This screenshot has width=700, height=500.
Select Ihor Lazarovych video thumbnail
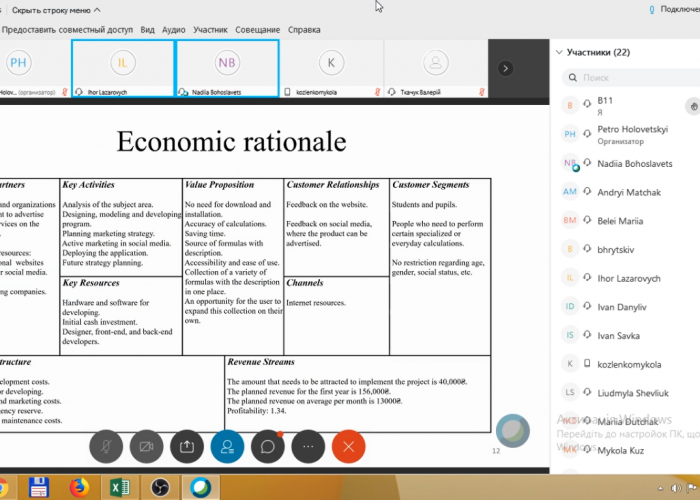(x=123, y=68)
